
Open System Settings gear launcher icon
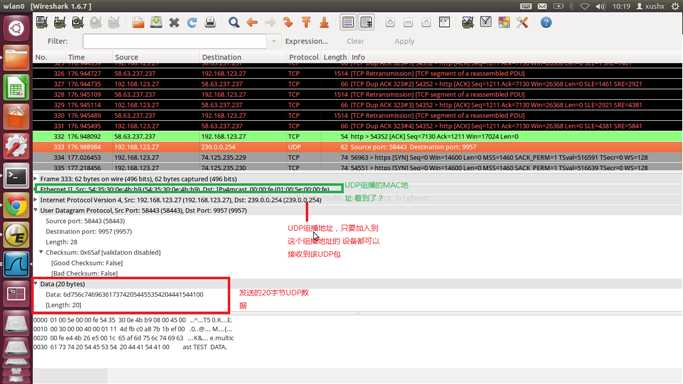pos(16,146)
